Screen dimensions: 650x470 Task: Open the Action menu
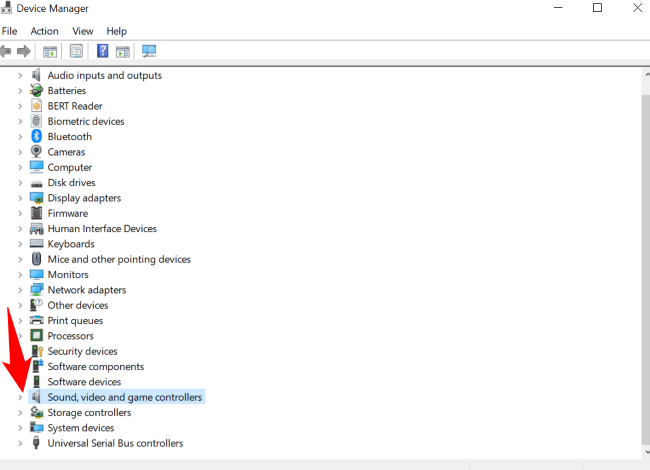[x=44, y=31]
